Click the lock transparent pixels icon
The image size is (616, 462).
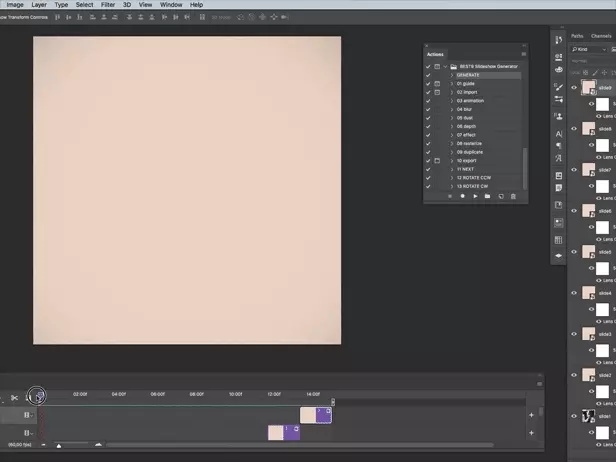[585, 73]
